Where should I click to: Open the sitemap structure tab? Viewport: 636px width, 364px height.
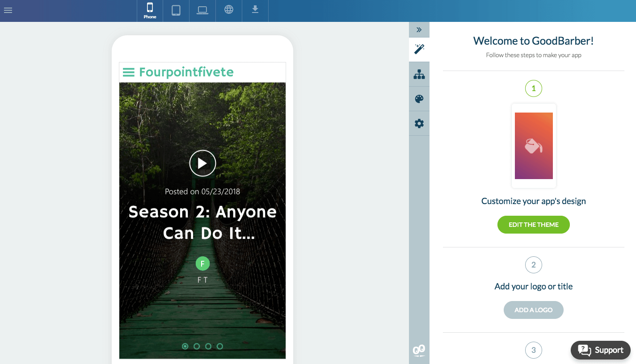pos(419,74)
